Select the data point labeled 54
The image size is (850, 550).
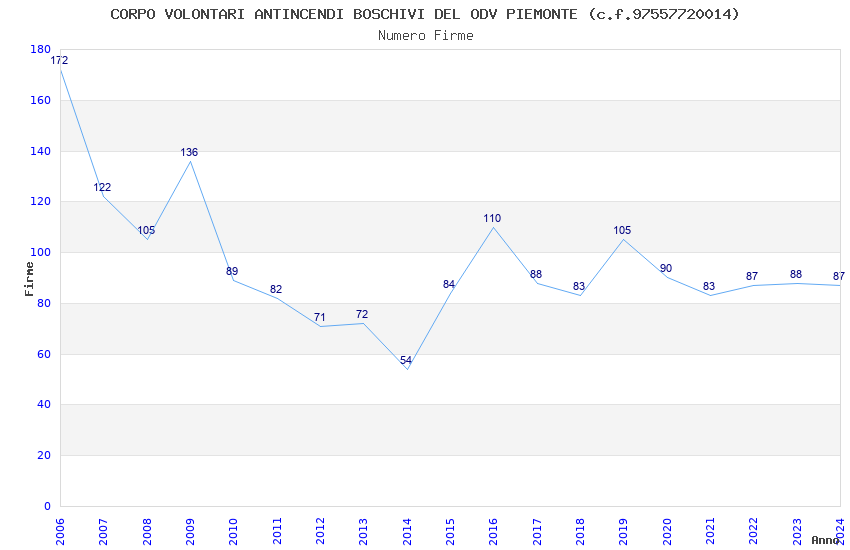click(x=405, y=360)
